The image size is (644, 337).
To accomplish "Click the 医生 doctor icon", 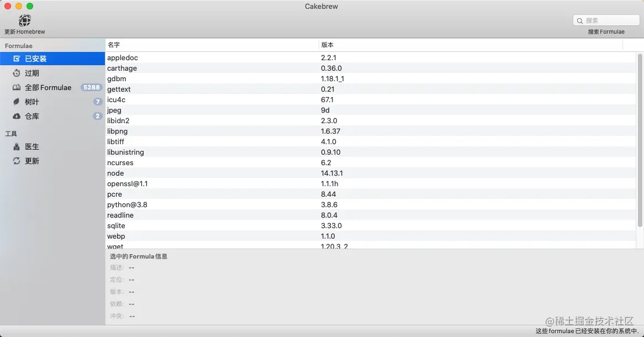I will 17,147.
